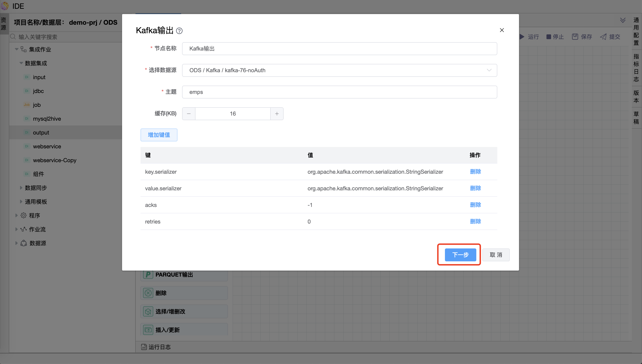
Task: Click the 保存 save icon
Action: (575, 37)
